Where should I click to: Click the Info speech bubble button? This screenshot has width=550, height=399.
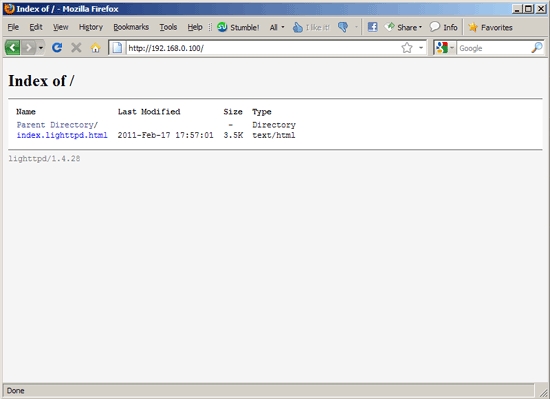443,27
